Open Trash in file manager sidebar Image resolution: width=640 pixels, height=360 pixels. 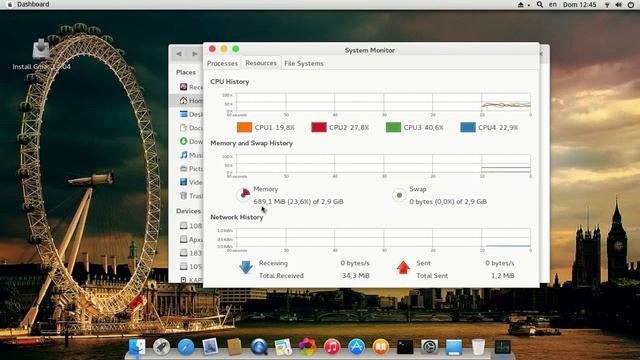point(191,196)
